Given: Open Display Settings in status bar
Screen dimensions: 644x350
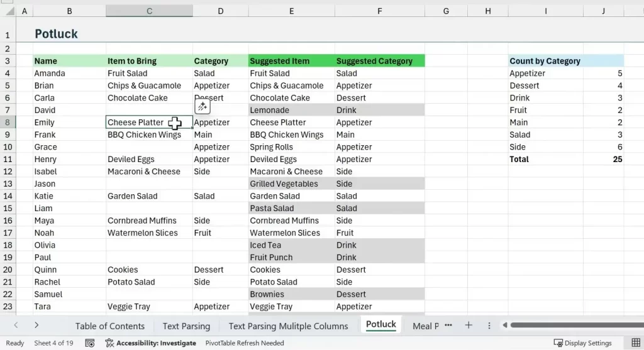Looking at the screenshot, I should click(582, 343).
